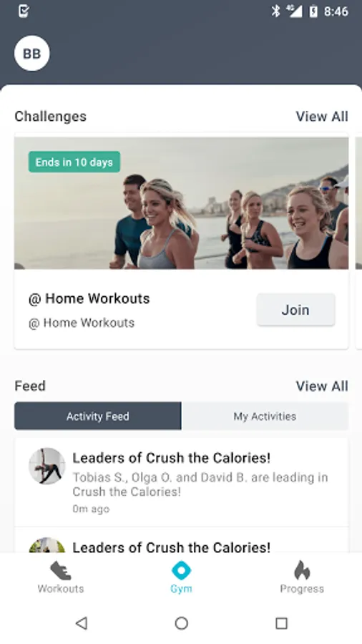
Task: Open the @ Home Workouts challenge title
Action: point(89,298)
